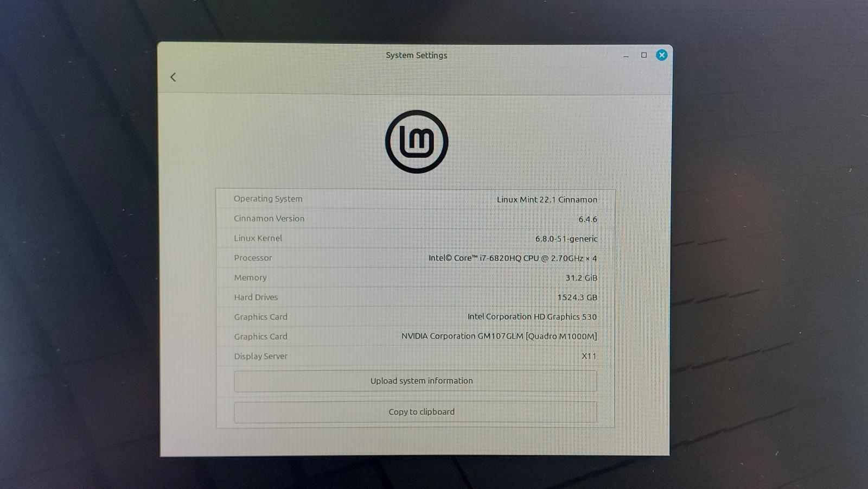Close the System Settings window
The image size is (868, 489).
662,55
